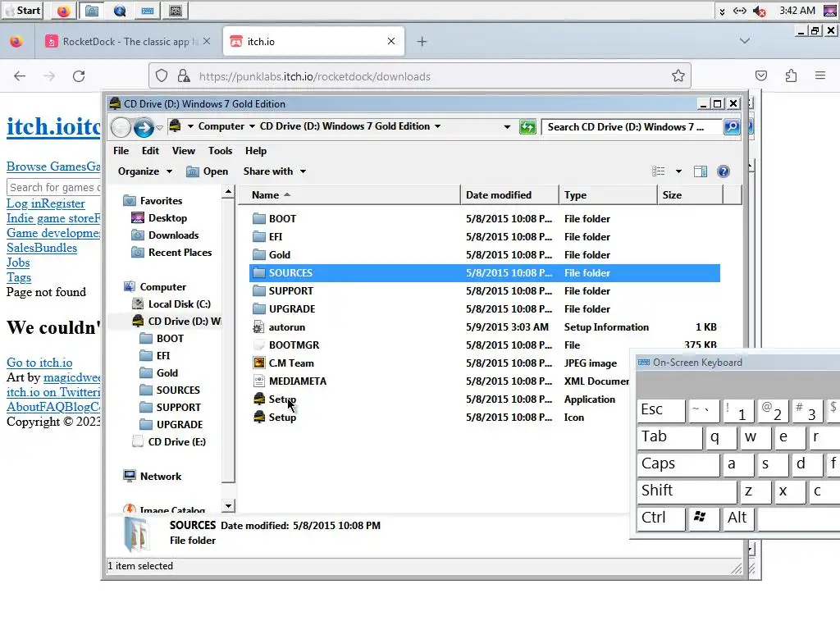Click the Explorer search magnifier button
Screen dimensions: 840x630
tap(732, 127)
